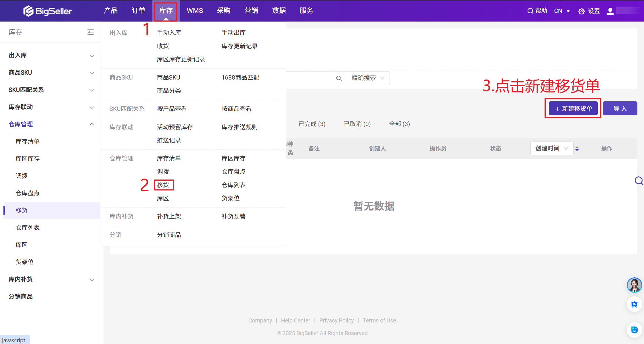Click the chat message floating icon
The image size is (644, 344).
pos(634,304)
